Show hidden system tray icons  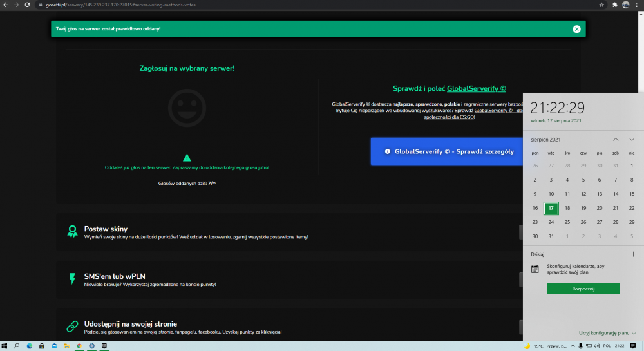pos(573,346)
